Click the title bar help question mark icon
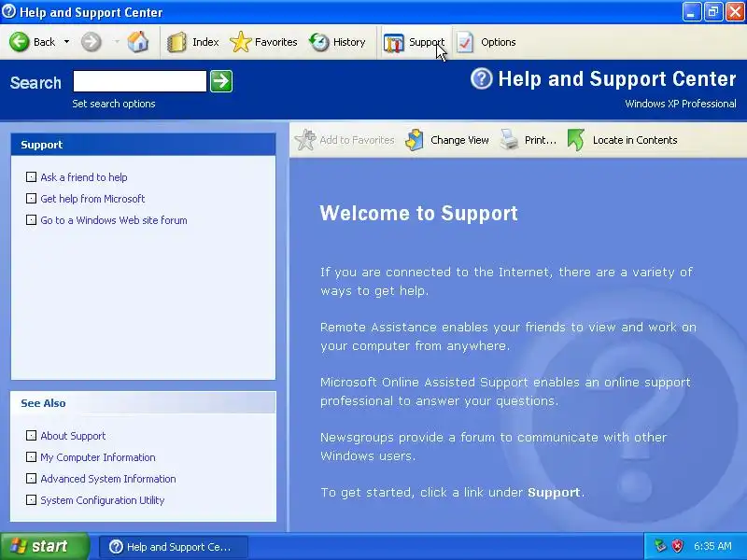This screenshot has height=560, width=747. (x=8, y=11)
